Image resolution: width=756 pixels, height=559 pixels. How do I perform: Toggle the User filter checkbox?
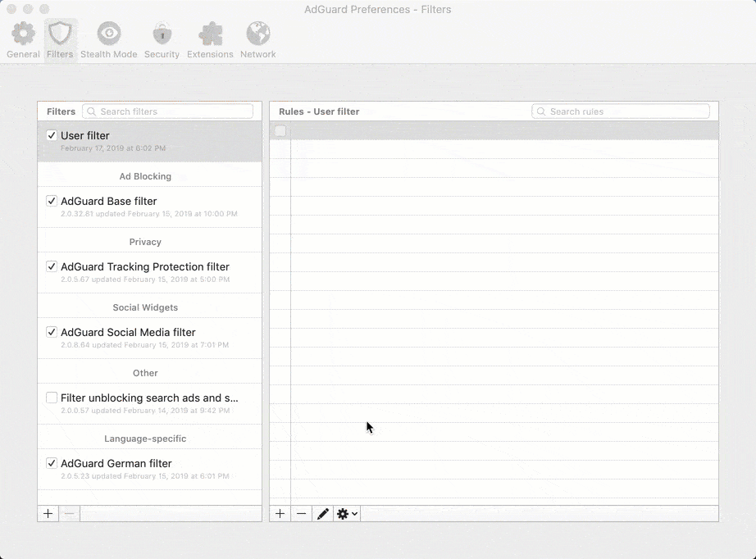tap(52, 135)
